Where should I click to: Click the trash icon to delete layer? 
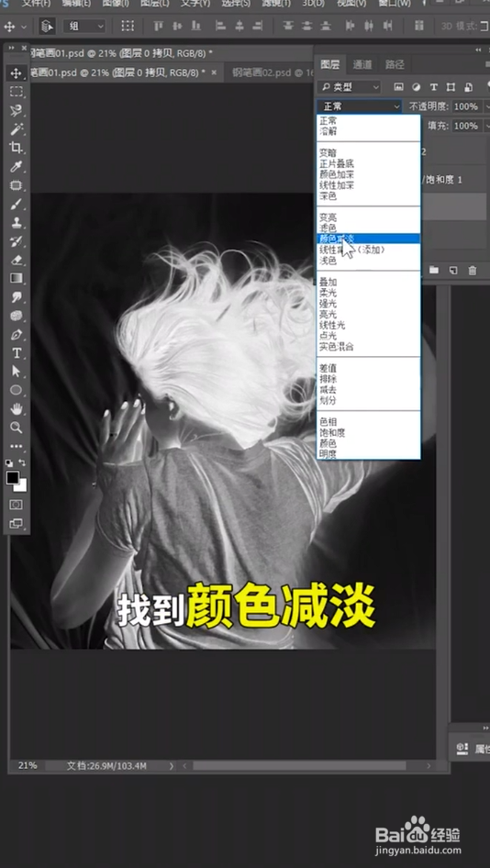click(x=473, y=270)
